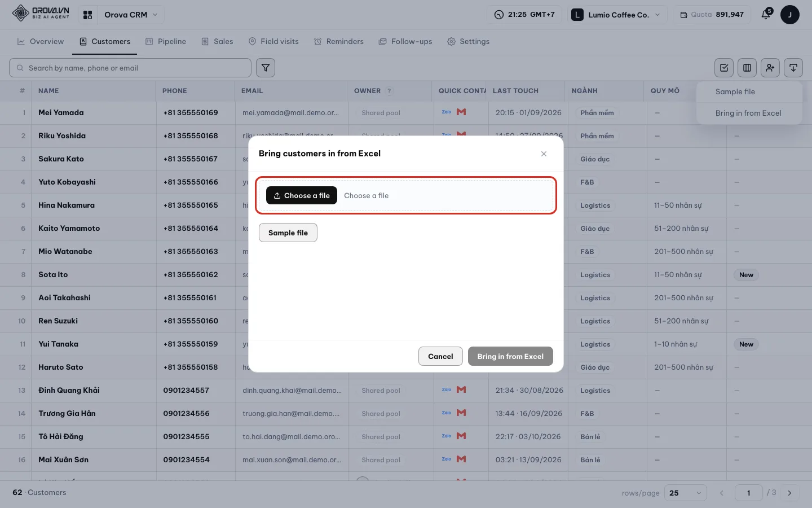Click the Owner column help icon
Viewport: 812px width, 508px height.
tap(389, 91)
